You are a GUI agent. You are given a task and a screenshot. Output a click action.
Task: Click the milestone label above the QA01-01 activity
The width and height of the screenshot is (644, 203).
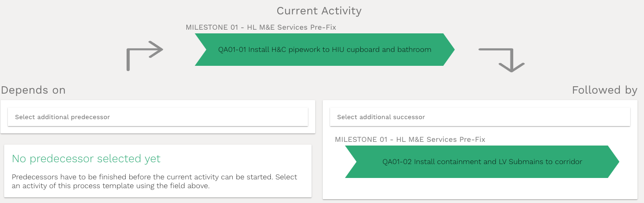(261, 27)
